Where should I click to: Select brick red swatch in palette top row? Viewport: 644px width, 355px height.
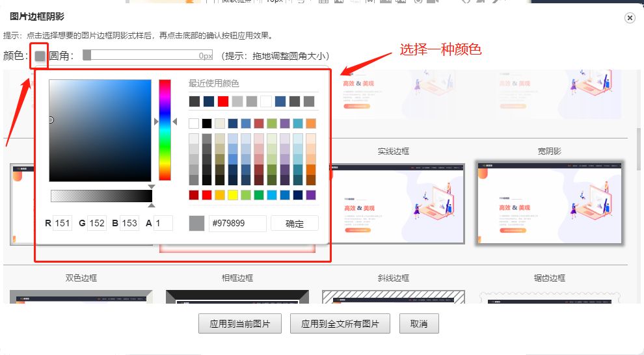pos(259,124)
